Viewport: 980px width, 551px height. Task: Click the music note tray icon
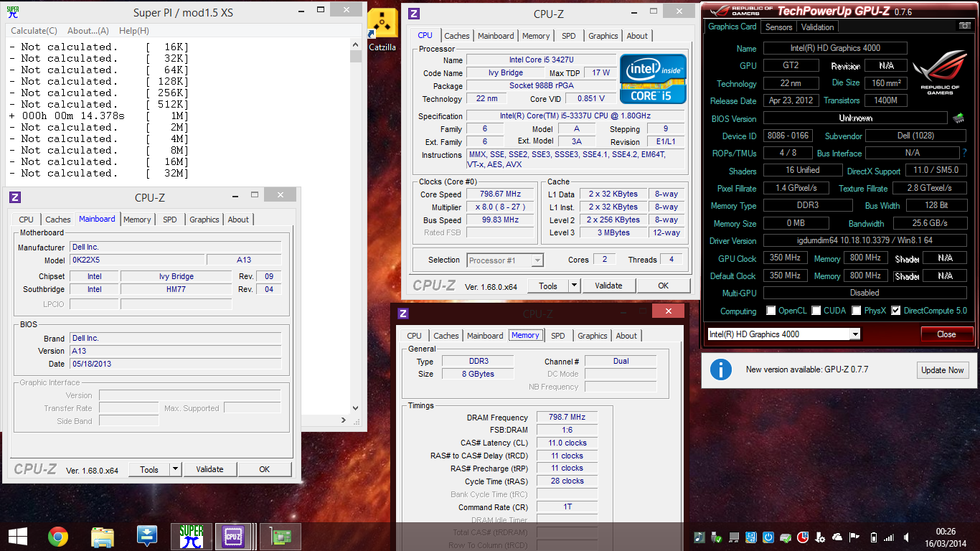699,537
